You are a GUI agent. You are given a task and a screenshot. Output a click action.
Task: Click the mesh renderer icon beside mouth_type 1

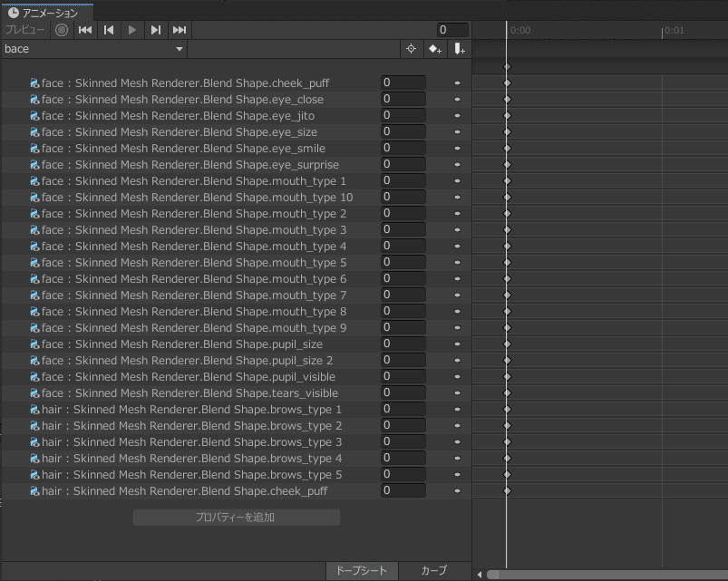coord(34,180)
